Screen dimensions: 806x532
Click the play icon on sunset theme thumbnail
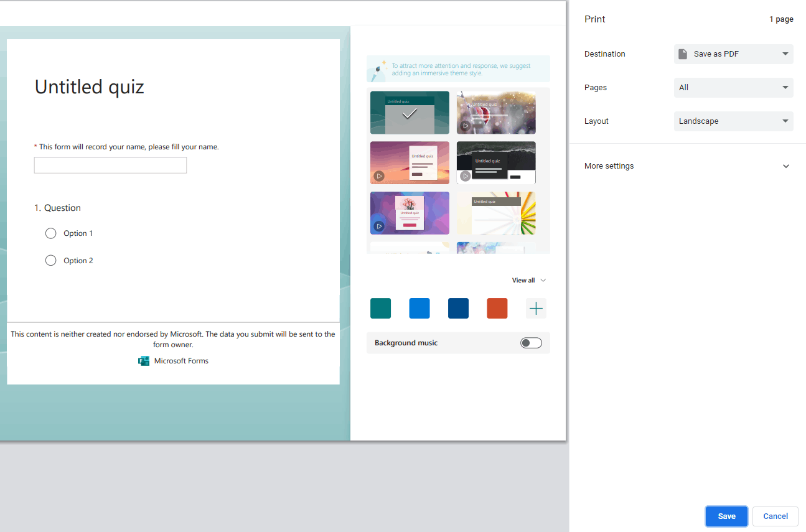point(379,176)
